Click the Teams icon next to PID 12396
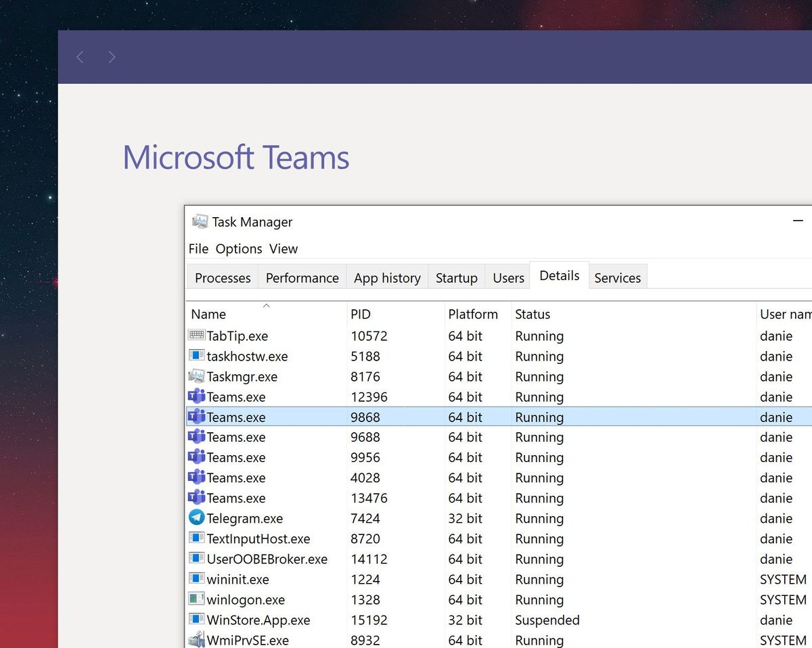The width and height of the screenshot is (812, 648). click(x=196, y=396)
